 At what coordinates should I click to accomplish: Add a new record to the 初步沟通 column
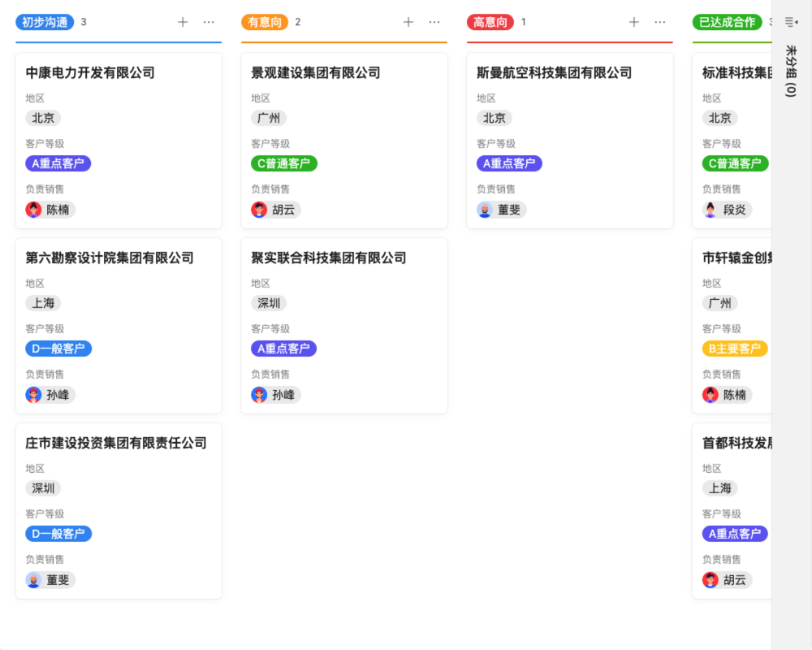click(183, 22)
